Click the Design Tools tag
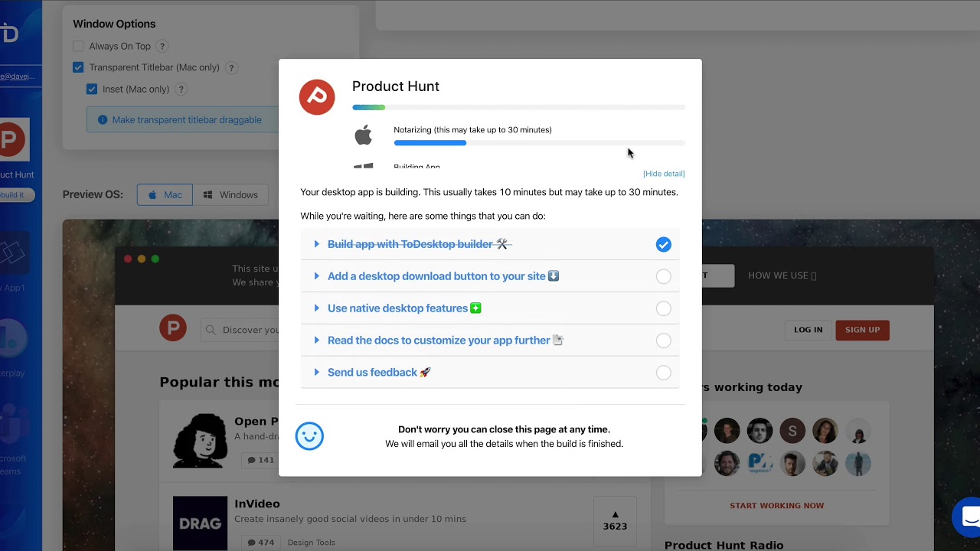The height and width of the screenshot is (551, 980). point(311,543)
